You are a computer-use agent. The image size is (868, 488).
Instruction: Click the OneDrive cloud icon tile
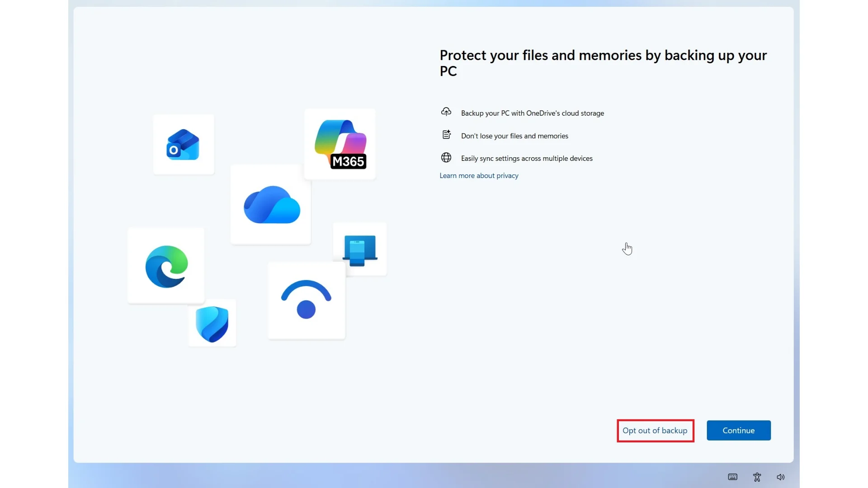coord(271,204)
